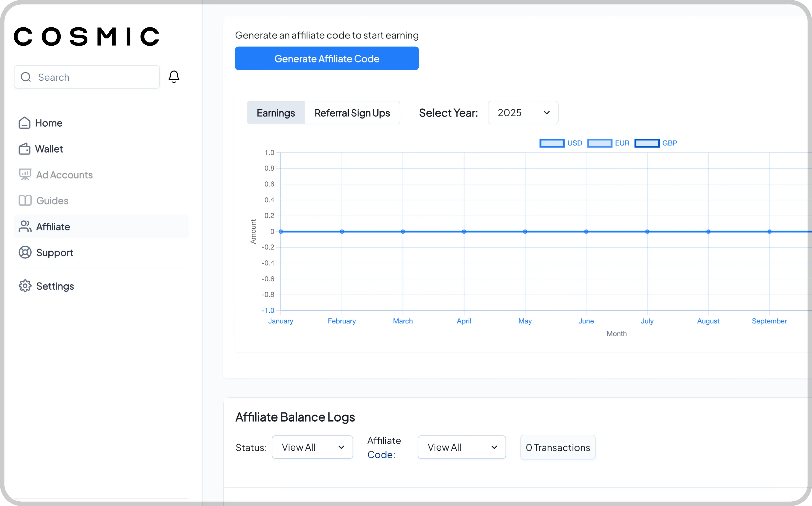Open the Status View All dropdown
The image size is (812, 506).
click(x=312, y=447)
